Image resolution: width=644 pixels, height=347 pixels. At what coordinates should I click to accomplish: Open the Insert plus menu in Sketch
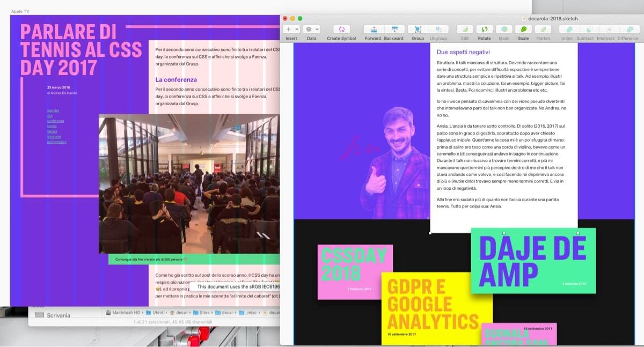(291, 29)
